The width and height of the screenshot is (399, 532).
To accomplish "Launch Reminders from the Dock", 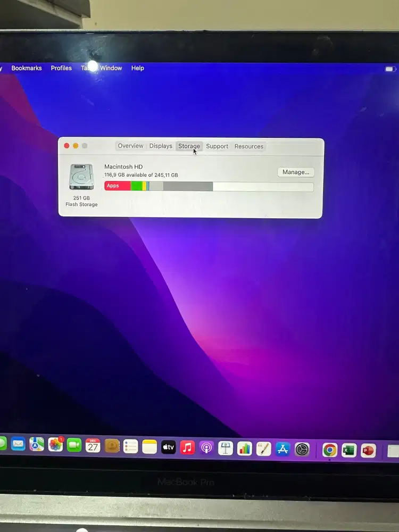I will [131, 446].
